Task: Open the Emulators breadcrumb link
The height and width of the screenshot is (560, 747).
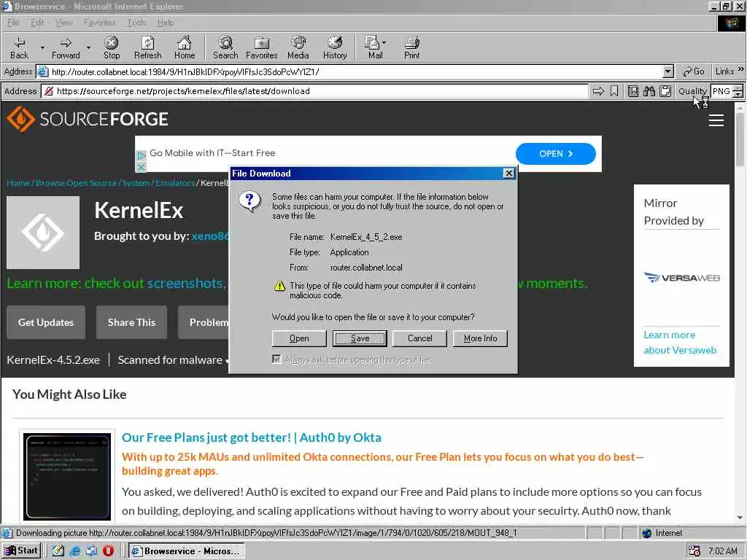Action: click(x=175, y=183)
